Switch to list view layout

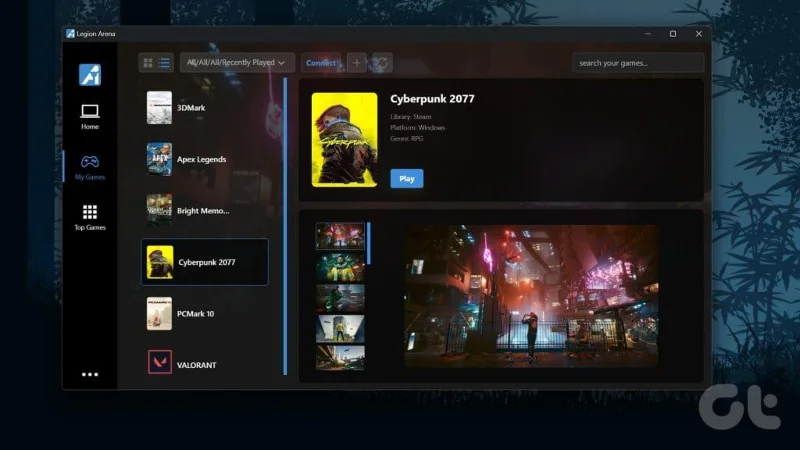coord(164,63)
